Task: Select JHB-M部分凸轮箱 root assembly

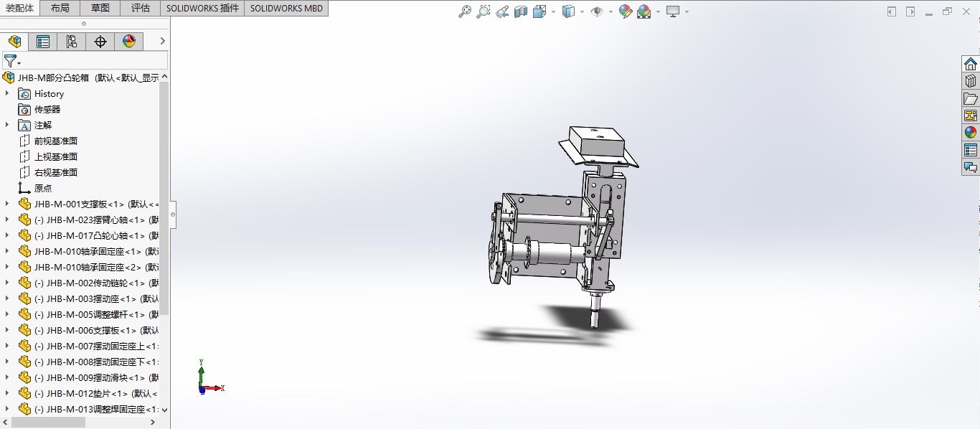Action: [81, 77]
